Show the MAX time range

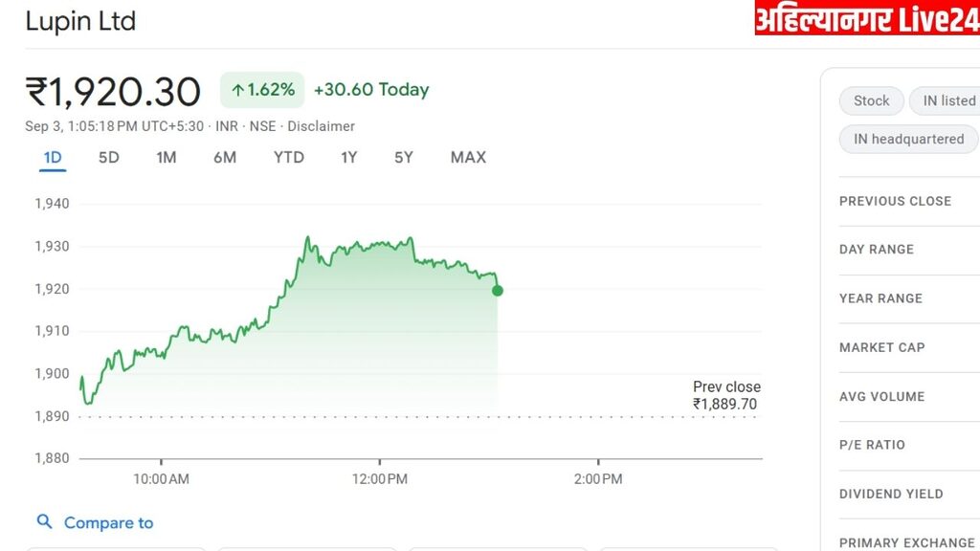(x=468, y=157)
